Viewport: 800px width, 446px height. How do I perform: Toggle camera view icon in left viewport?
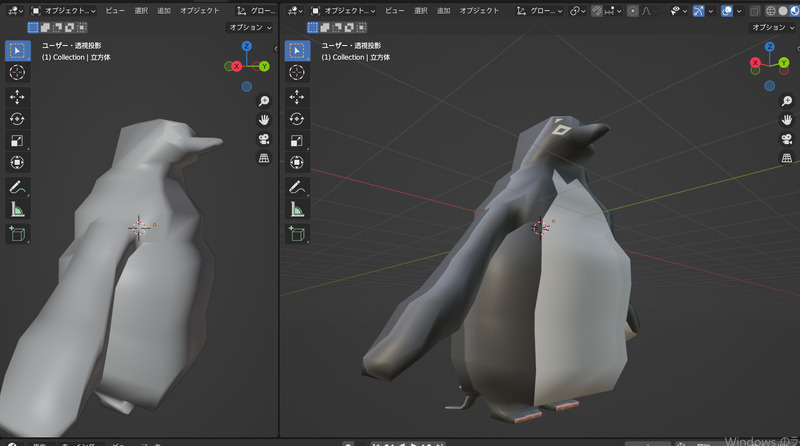coord(264,139)
